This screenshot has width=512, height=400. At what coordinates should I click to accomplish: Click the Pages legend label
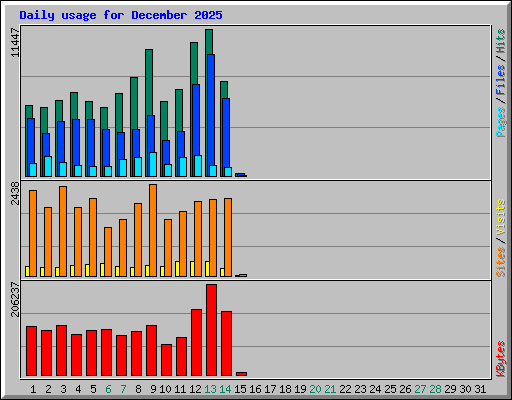click(x=501, y=122)
